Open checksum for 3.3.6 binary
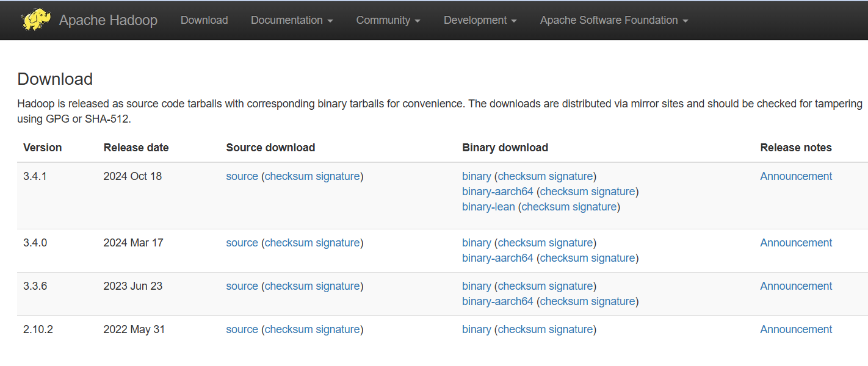This screenshot has height=366, width=868. pos(522,286)
